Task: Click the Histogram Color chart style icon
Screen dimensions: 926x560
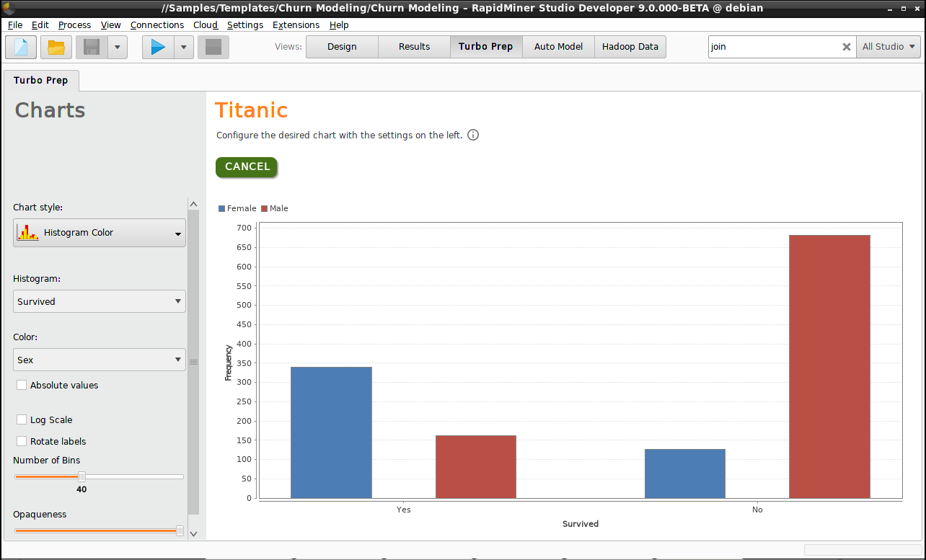Action: click(28, 232)
